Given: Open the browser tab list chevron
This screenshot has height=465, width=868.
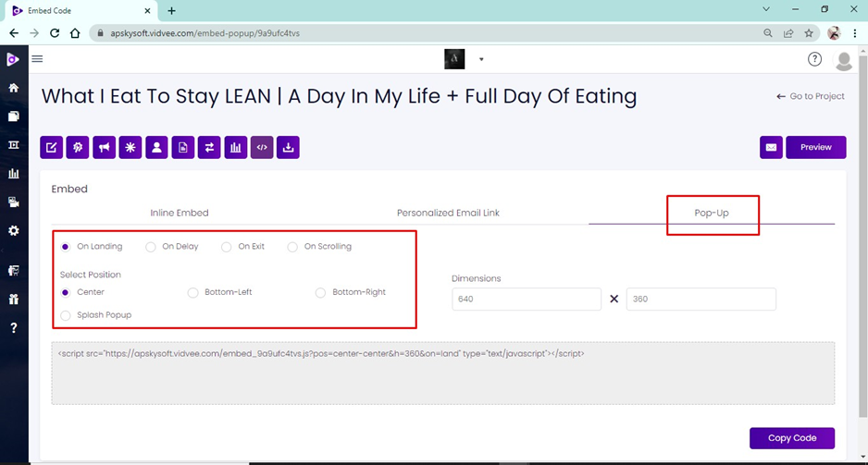Looking at the screenshot, I should (766, 9).
